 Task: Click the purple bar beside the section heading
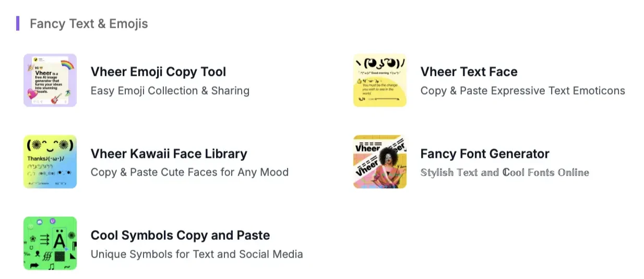[18, 23]
